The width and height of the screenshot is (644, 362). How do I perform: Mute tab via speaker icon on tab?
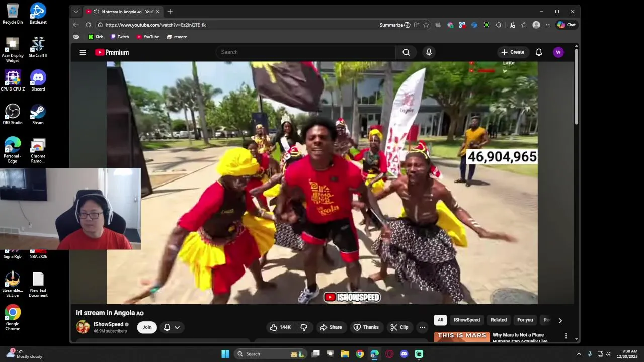(x=96, y=12)
